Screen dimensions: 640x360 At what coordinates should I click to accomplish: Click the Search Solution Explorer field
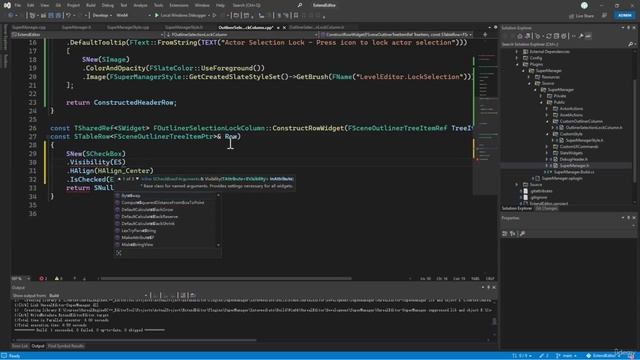[564, 44]
